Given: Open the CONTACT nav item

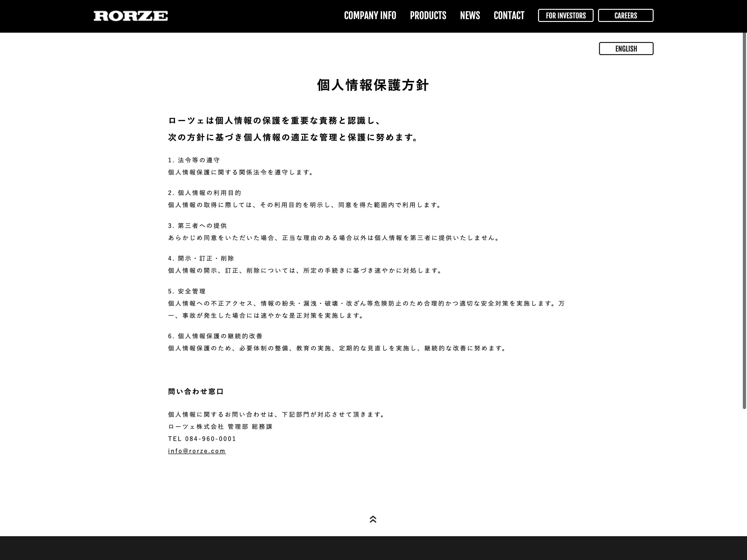Looking at the screenshot, I should (x=509, y=16).
